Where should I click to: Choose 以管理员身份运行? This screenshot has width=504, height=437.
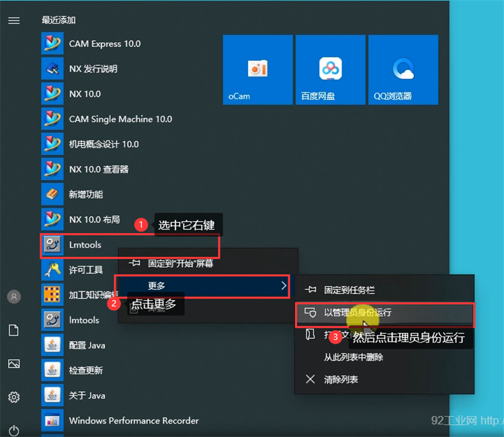tap(384, 312)
